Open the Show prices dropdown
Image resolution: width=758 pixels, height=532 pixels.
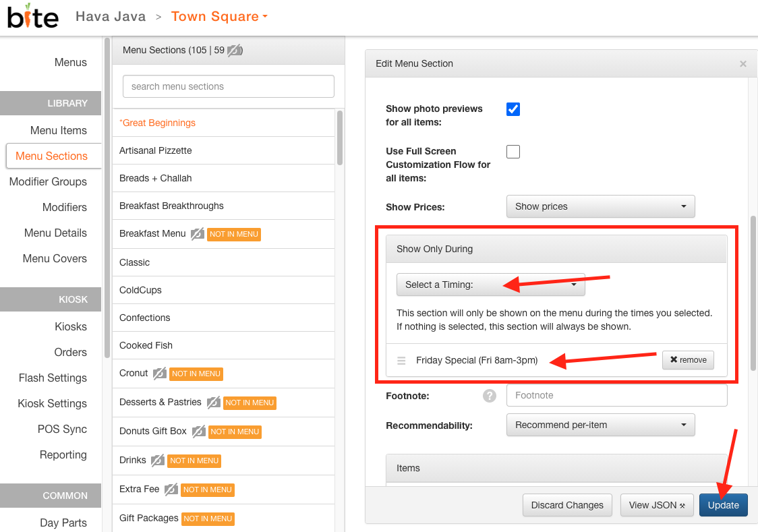pos(600,206)
